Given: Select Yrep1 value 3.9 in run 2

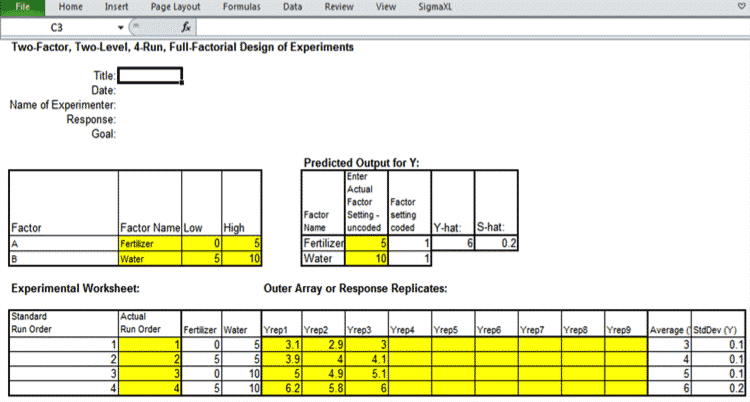Looking at the screenshot, I should (x=281, y=359).
